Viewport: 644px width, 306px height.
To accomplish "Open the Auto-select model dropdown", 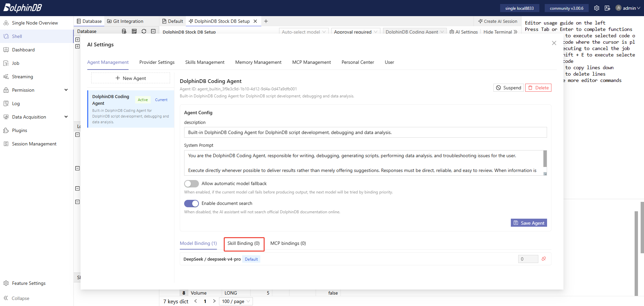I will coord(304,32).
